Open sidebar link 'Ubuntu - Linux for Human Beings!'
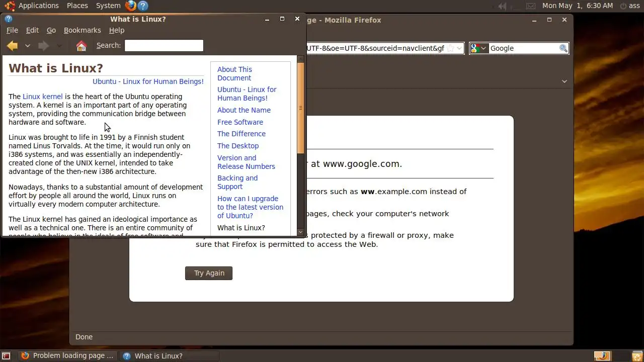644x362 pixels. (x=247, y=94)
